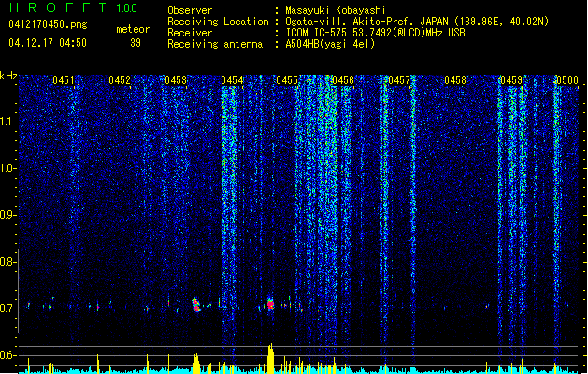Click the 0456 time marker
The image size is (588, 374).
pos(343,80)
